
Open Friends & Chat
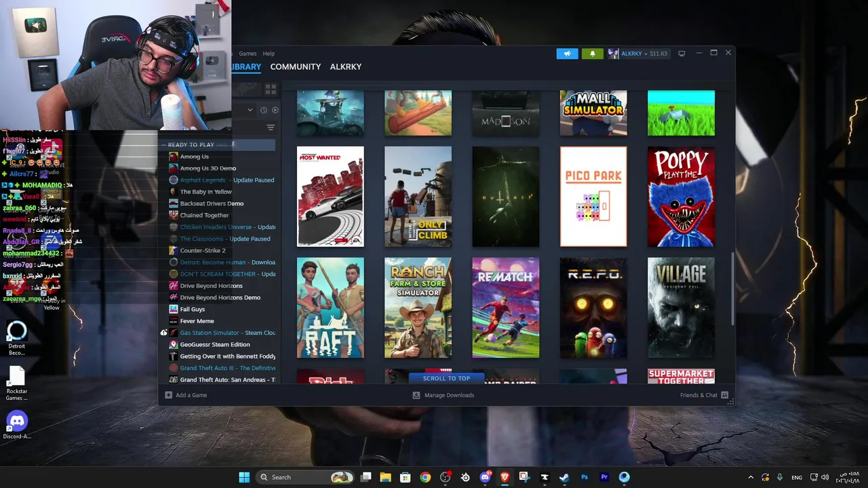(704, 395)
